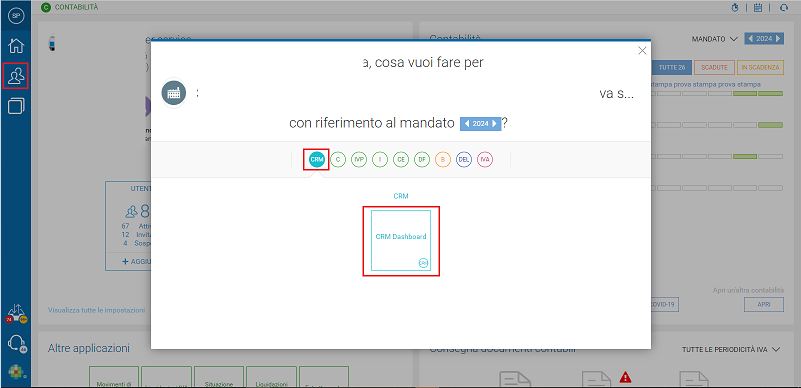Select the orange B module circle
The height and width of the screenshot is (388, 801).
click(x=443, y=160)
